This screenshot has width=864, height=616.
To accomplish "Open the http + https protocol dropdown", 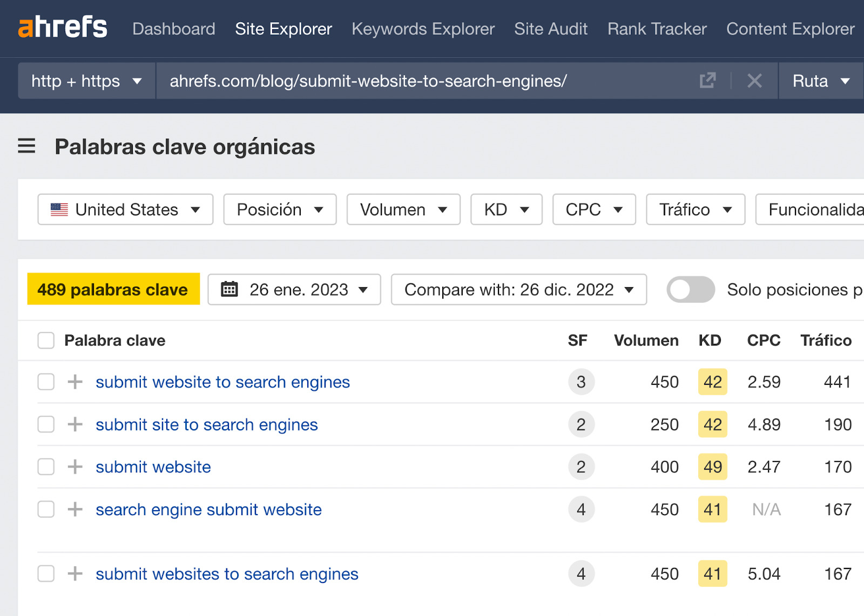I will (86, 81).
